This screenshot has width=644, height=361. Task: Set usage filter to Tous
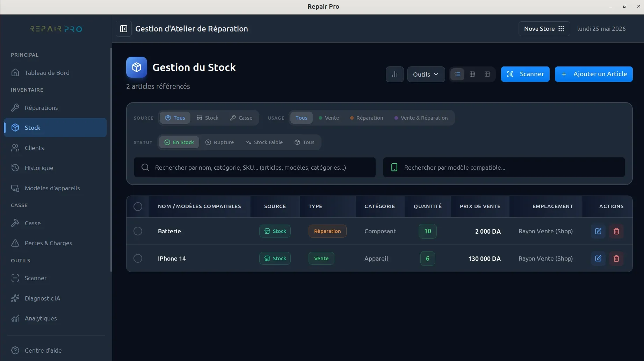tap(301, 118)
